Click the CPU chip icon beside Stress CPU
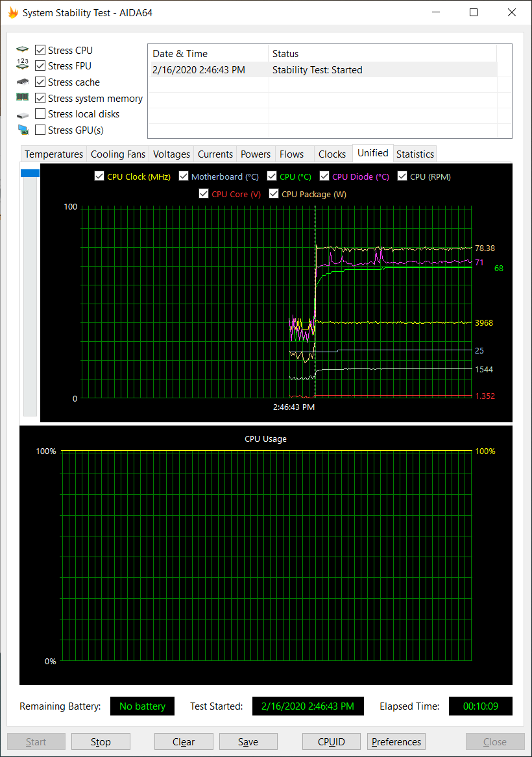 tap(22, 49)
